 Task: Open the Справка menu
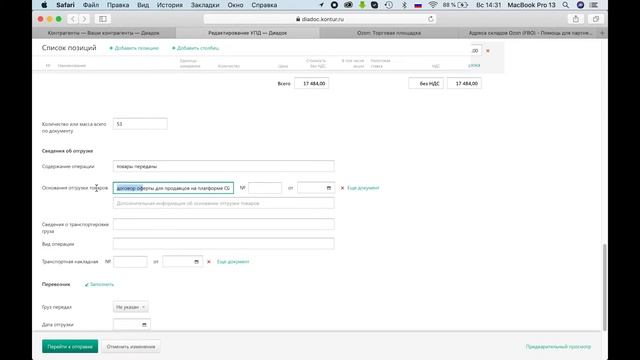pos(264,5)
